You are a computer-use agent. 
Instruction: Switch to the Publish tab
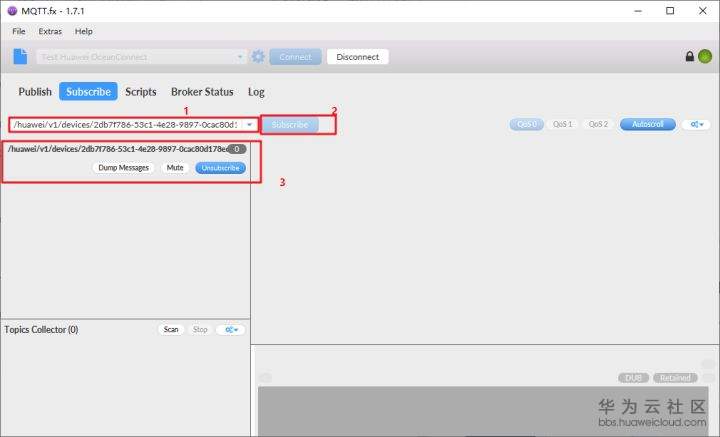click(35, 91)
